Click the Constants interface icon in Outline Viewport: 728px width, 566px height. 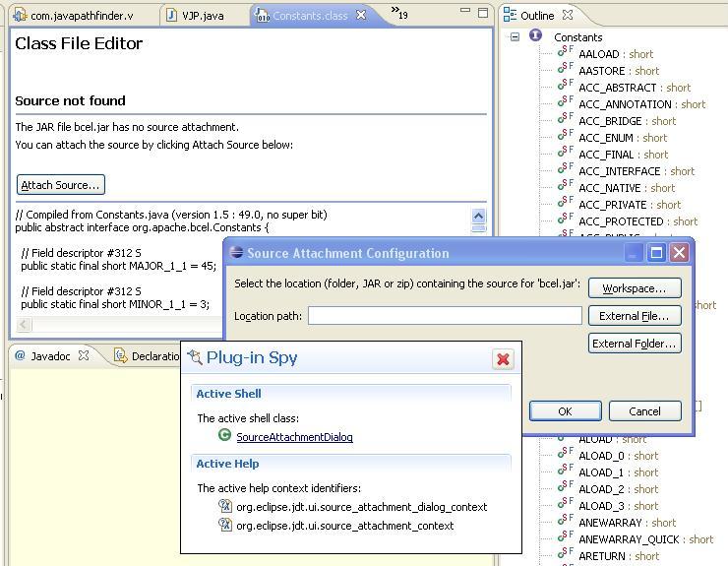(x=535, y=35)
